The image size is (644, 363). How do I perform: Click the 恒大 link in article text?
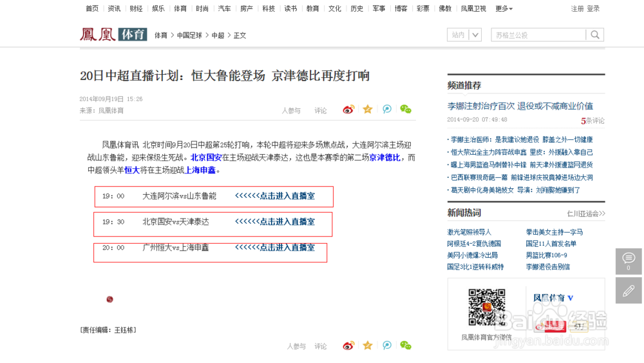click(x=132, y=170)
